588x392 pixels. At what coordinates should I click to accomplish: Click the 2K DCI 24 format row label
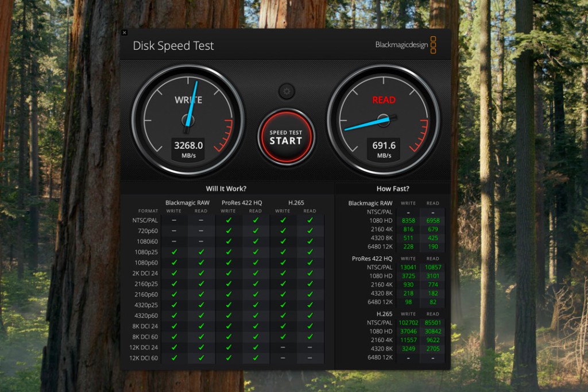tap(145, 274)
